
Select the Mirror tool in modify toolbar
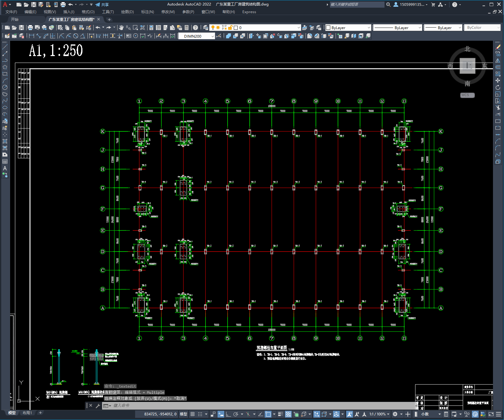click(x=498, y=60)
